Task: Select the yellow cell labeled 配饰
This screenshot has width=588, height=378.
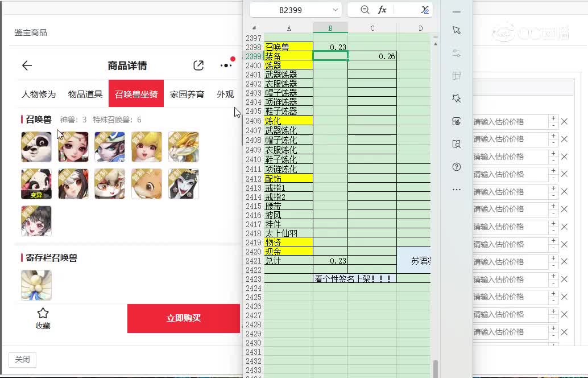Action: click(289, 178)
